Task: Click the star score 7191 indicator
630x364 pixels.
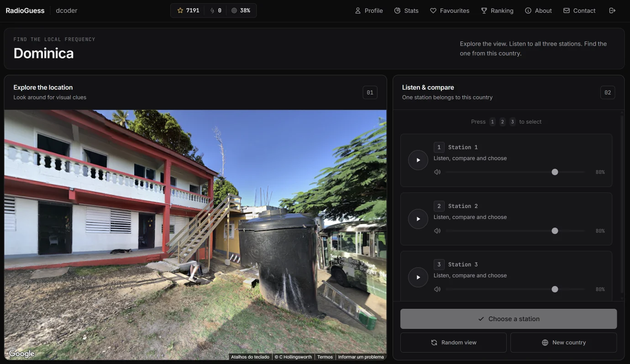Action: point(188,10)
